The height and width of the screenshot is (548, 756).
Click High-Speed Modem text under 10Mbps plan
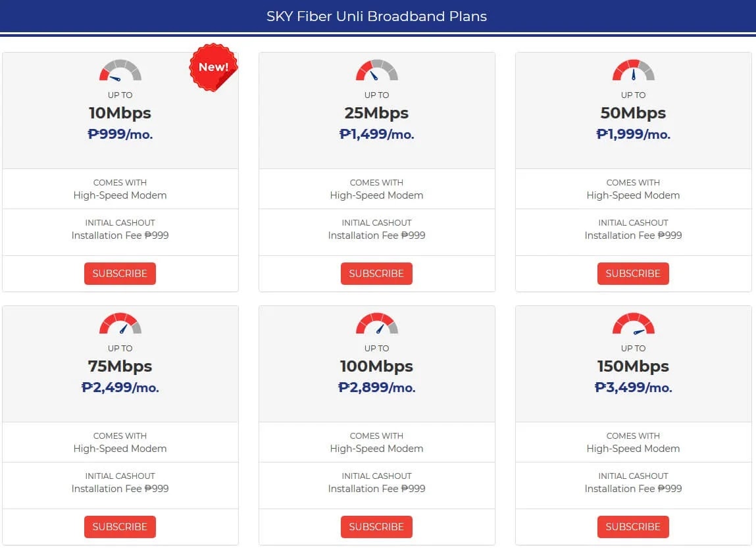(120, 195)
